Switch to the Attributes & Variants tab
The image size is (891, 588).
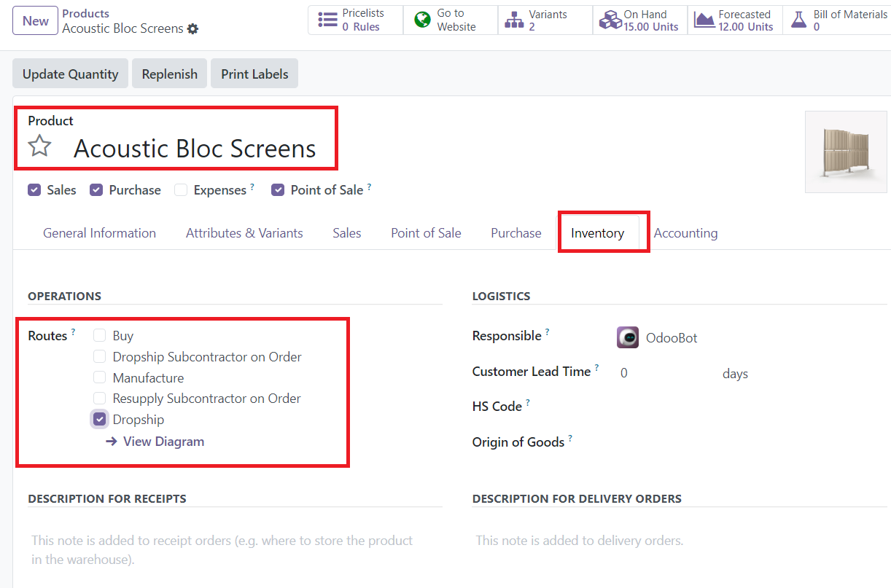coord(244,233)
